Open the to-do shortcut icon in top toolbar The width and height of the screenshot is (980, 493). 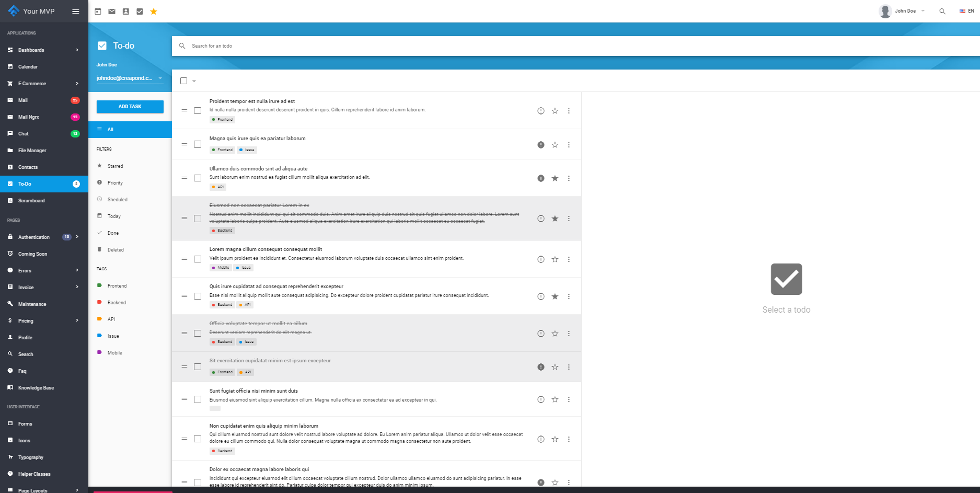140,11
